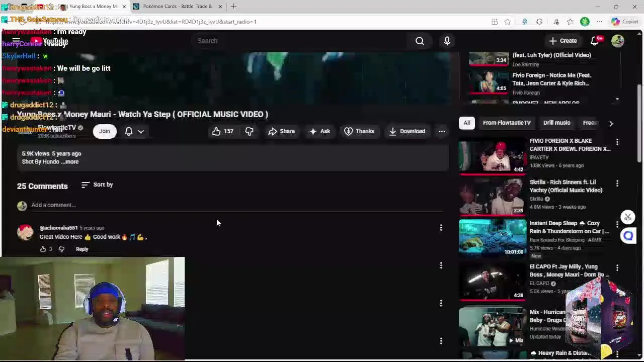
Task: Play Fivio Foreign x Blake Cartier thumbnail
Action: pyautogui.click(x=493, y=155)
